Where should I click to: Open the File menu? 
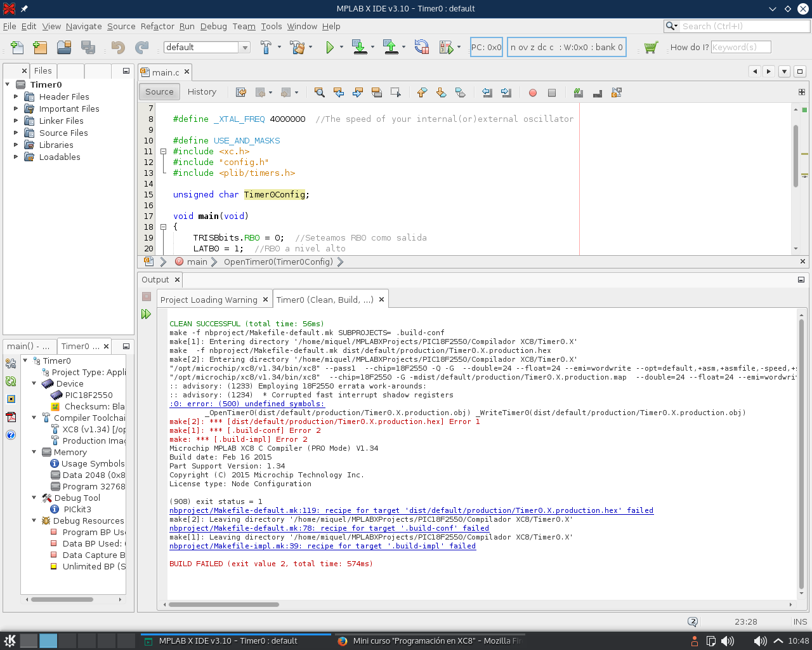[10, 26]
